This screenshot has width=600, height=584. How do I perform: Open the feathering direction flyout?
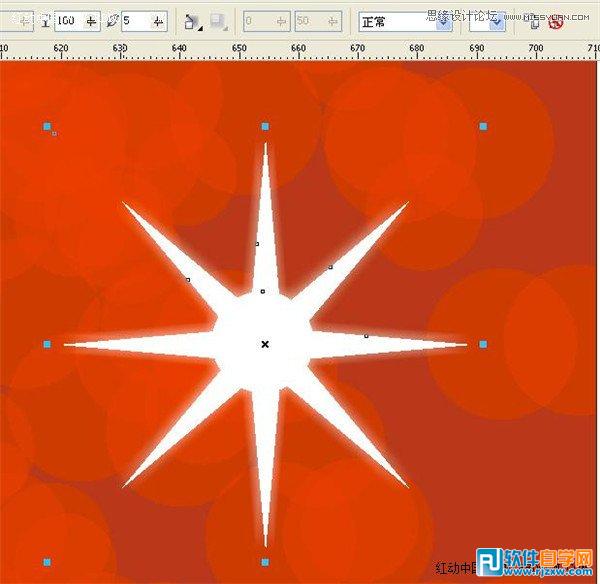click(x=193, y=22)
